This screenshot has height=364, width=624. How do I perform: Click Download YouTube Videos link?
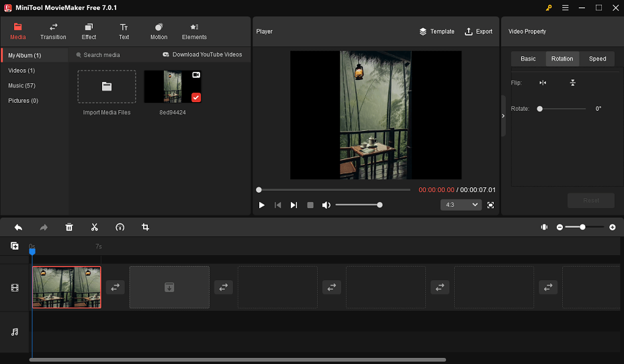(202, 54)
